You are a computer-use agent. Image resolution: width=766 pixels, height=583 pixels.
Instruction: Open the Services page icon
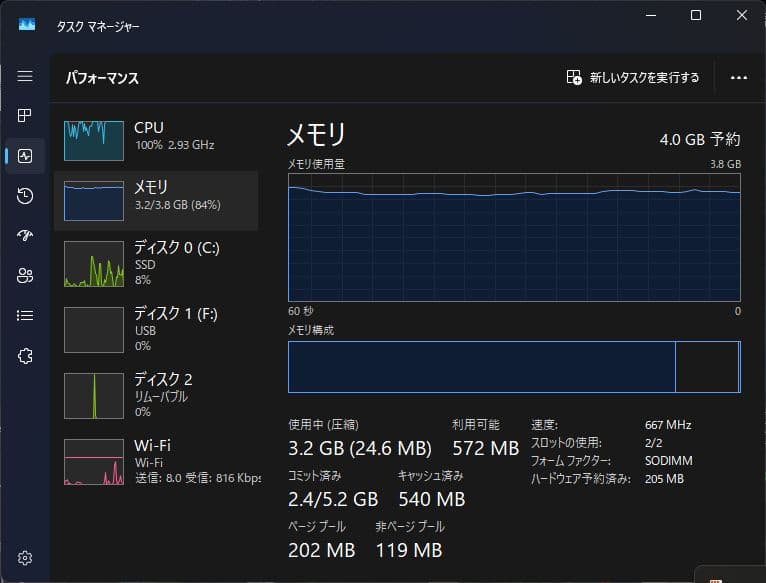(x=25, y=356)
